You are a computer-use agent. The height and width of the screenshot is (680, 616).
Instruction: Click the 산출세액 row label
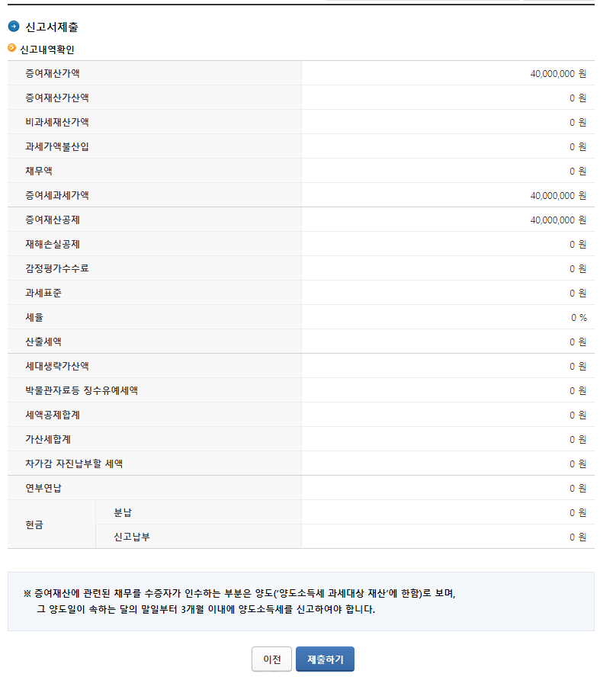click(x=43, y=342)
